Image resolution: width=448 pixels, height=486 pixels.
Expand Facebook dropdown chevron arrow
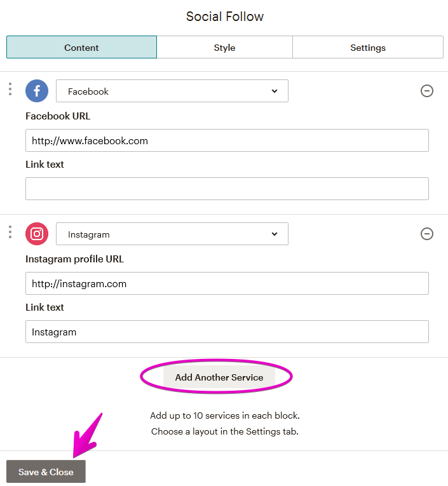click(275, 91)
